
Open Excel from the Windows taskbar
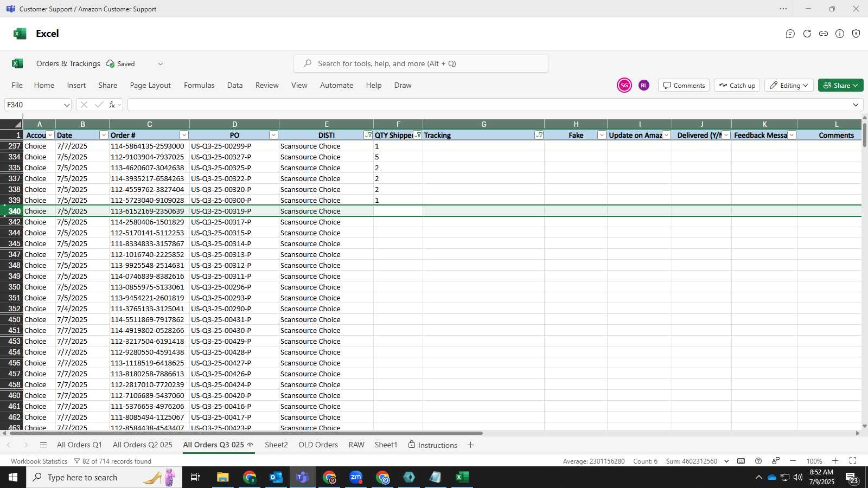[x=462, y=477]
